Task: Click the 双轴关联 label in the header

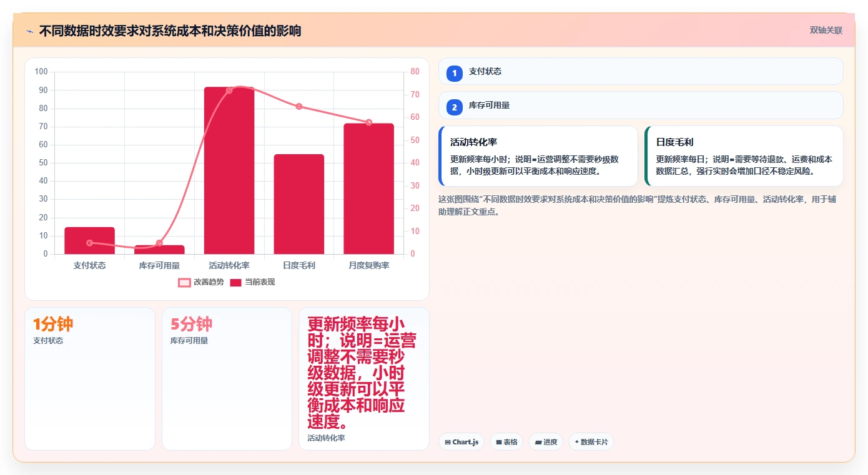Action: point(826,30)
